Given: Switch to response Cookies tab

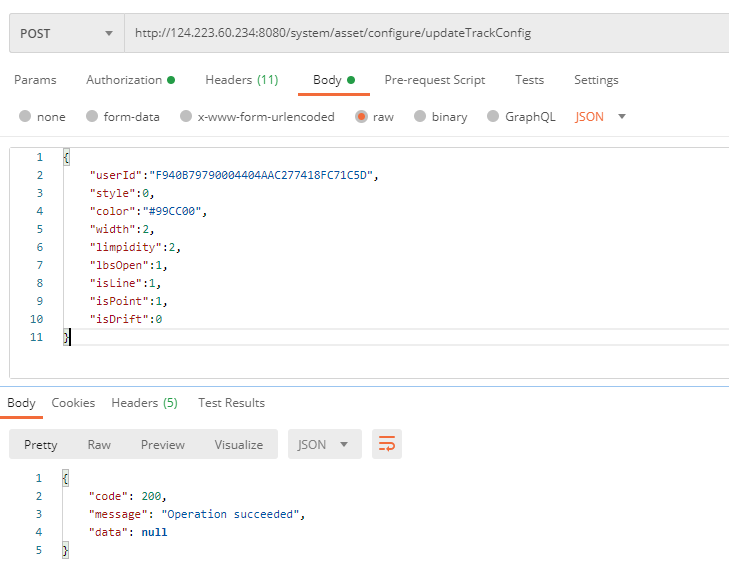Looking at the screenshot, I should (73, 403).
